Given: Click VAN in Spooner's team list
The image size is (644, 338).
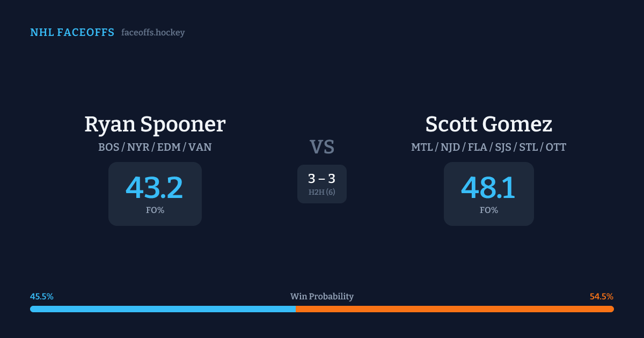Looking at the screenshot, I should pos(200,147).
